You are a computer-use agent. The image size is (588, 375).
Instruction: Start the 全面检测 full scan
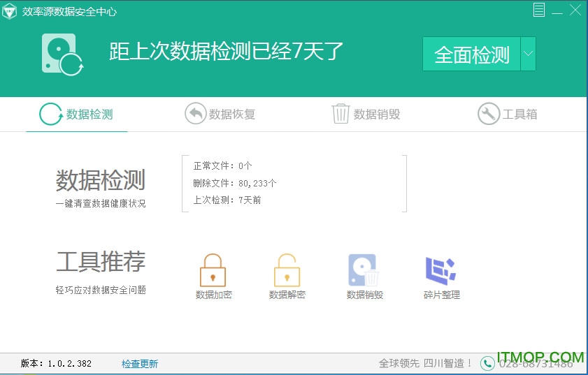471,54
